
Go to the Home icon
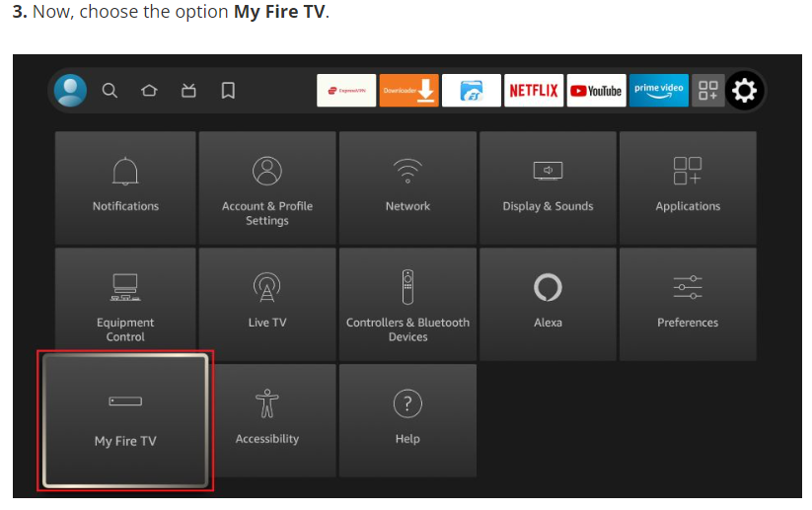point(149,91)
